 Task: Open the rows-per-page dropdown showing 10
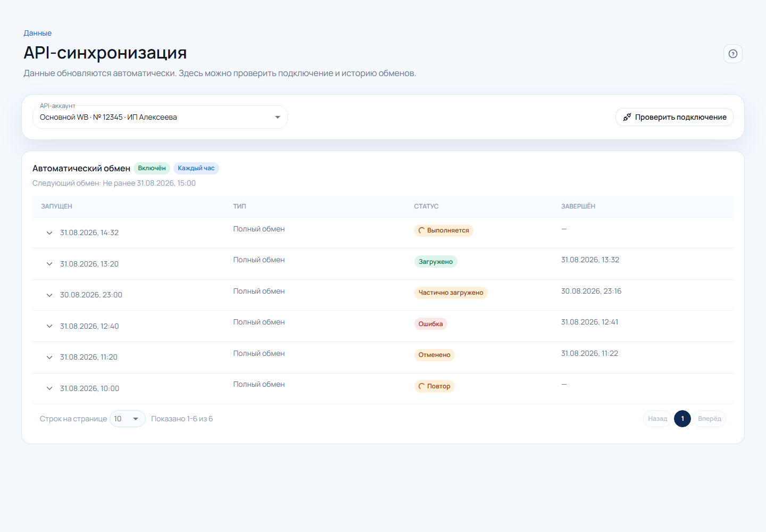(128, 419)
